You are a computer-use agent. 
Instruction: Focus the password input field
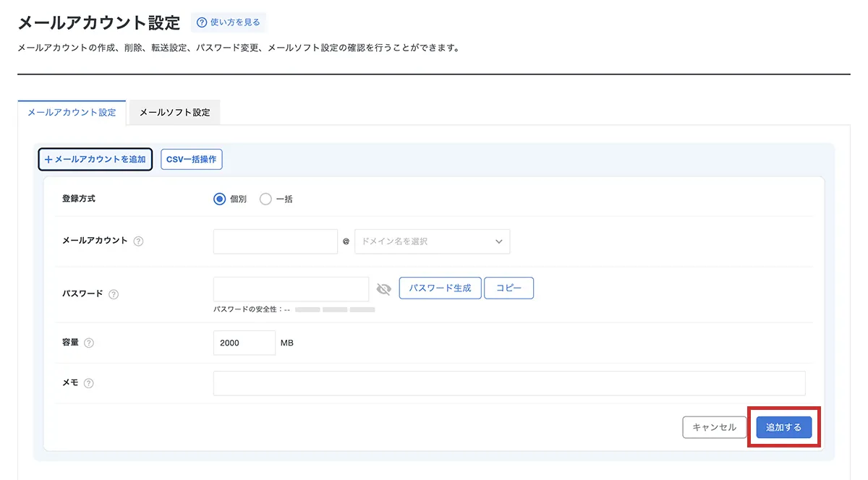291,289
